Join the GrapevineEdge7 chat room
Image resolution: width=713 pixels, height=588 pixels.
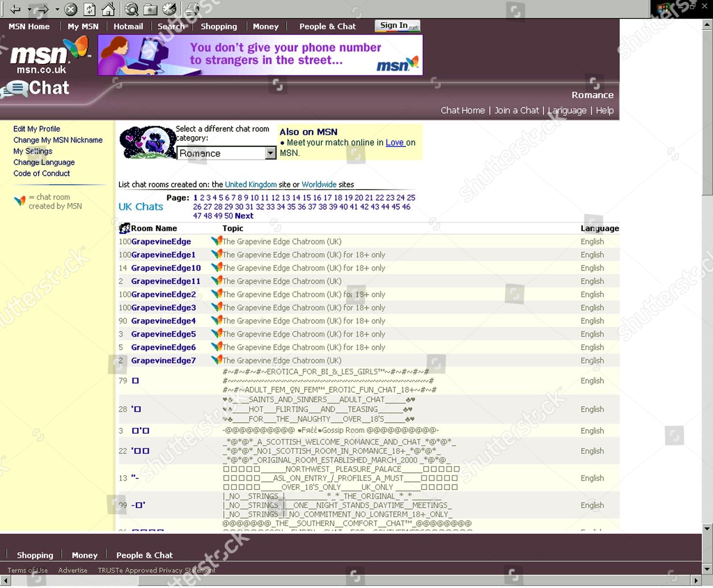click(164, 360)
